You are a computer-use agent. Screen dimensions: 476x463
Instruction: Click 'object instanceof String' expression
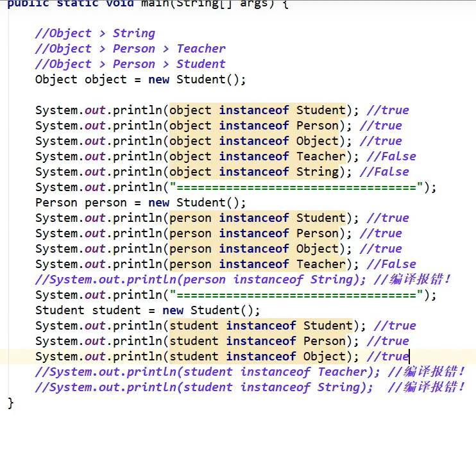click(254, 172)
